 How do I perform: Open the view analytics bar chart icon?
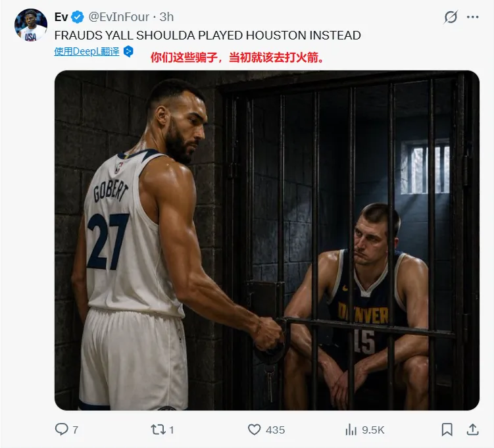point(351,430)
